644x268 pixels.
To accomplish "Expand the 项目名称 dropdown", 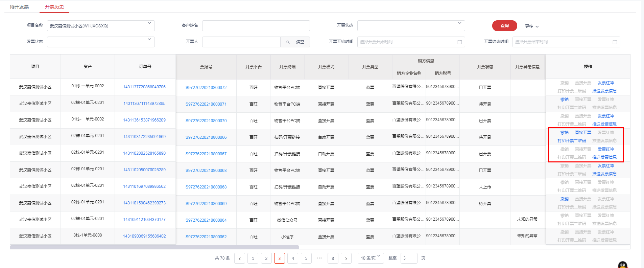I will (x=149, y=23).
